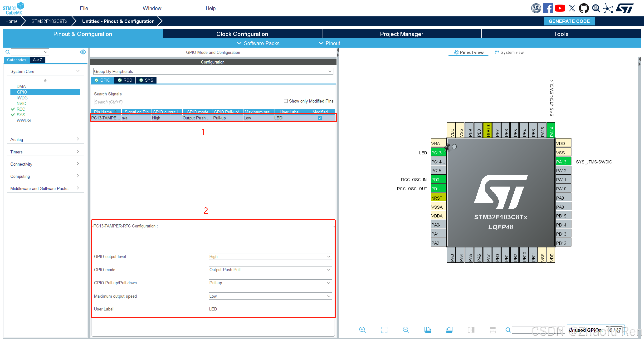
Task: Open the GitHub icon link
Action: tap(584, 8)
